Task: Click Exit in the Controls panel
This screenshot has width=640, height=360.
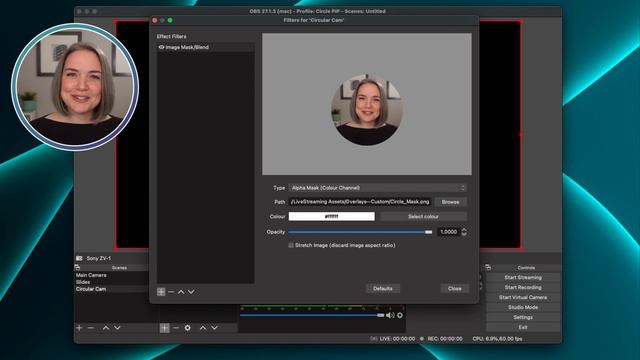Action: [x=523, y=327]
